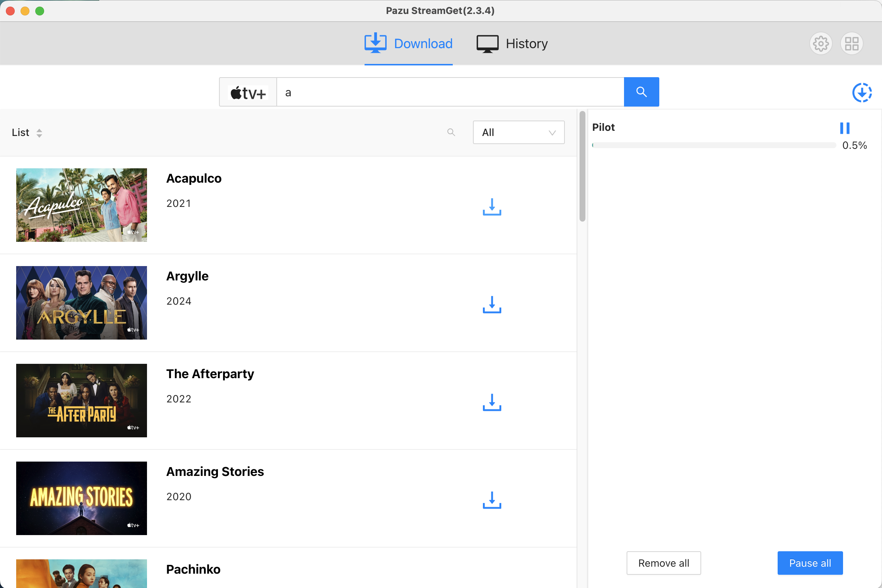Viewport: 882px width, 588px height.
Task: Open The Afterparty thumbnail
Action: [x=81, y=401]
